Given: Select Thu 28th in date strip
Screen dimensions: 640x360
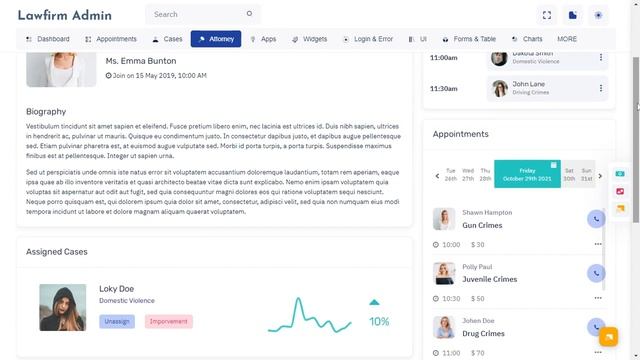Looking at the screenshot, I should point(485,174).
